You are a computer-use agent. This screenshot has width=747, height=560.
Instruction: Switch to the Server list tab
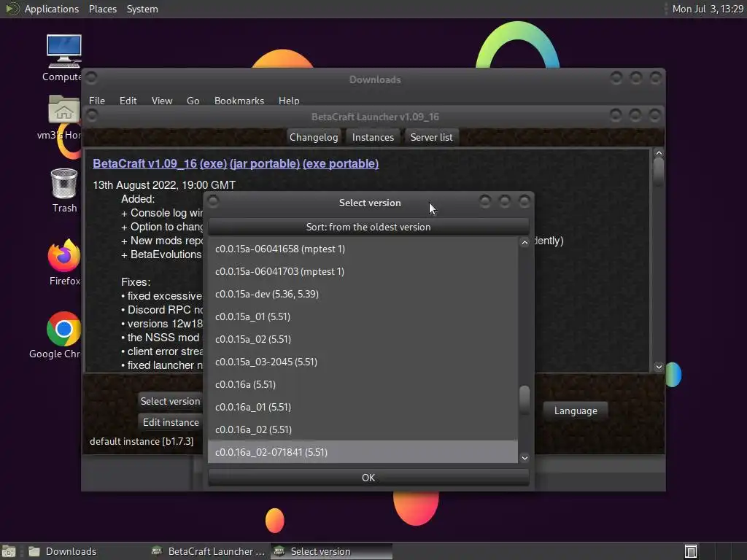point(431,137)
